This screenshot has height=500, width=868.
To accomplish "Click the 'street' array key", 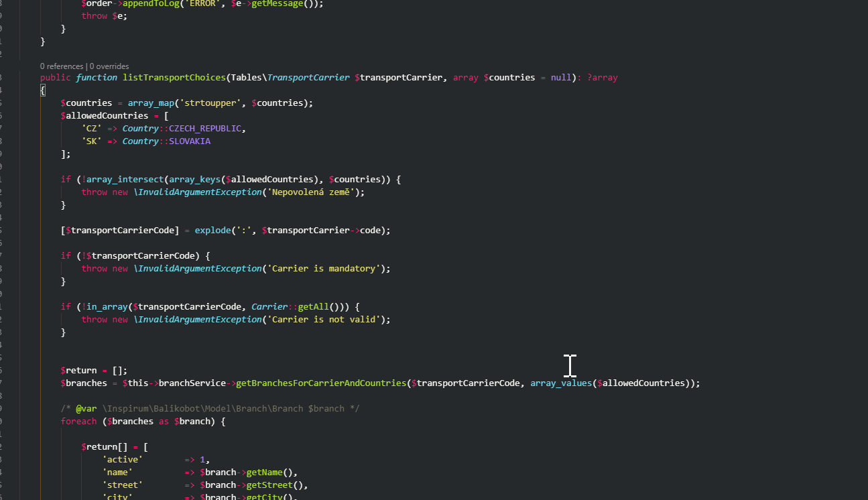I will (123, 485).
